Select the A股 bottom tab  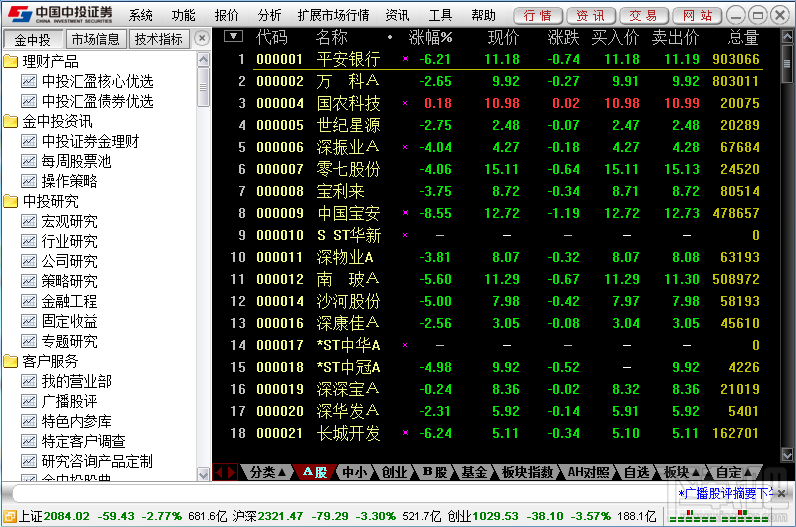[315, 473]
